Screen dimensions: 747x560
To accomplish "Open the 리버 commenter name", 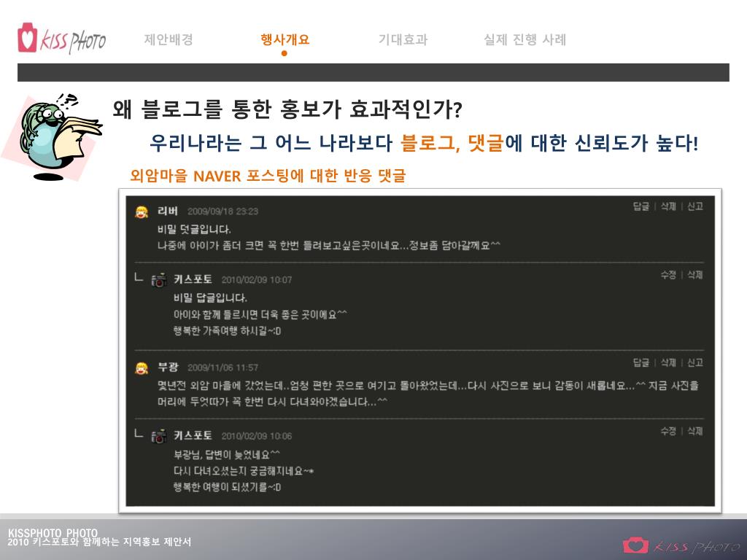I will pos(168,211).
